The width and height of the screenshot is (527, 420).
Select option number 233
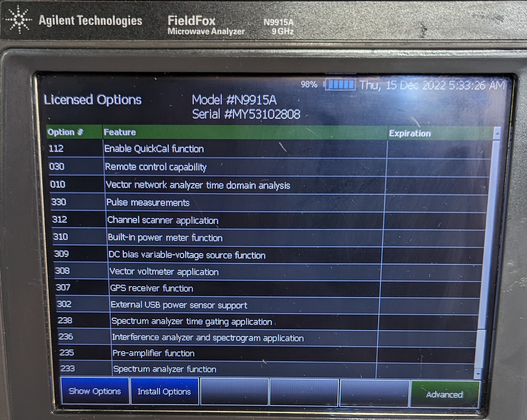[67, 368]
